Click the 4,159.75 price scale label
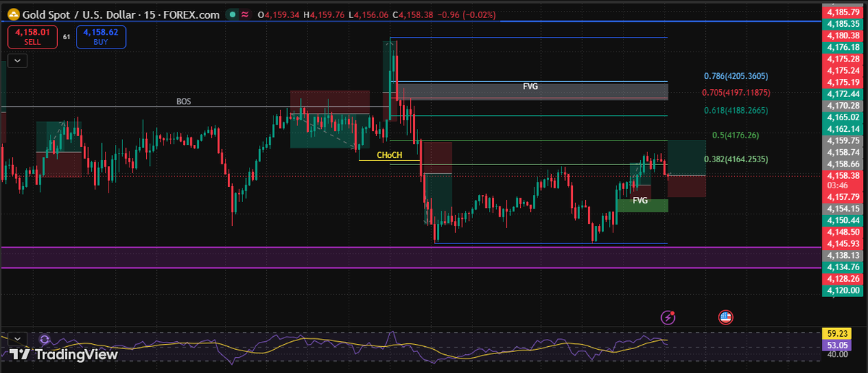 tap(841, 141)
